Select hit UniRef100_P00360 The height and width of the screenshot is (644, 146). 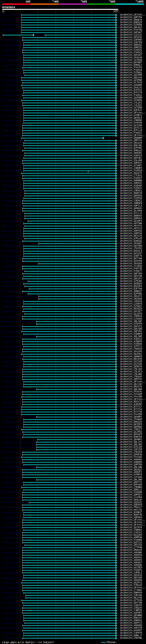(131, 457)
